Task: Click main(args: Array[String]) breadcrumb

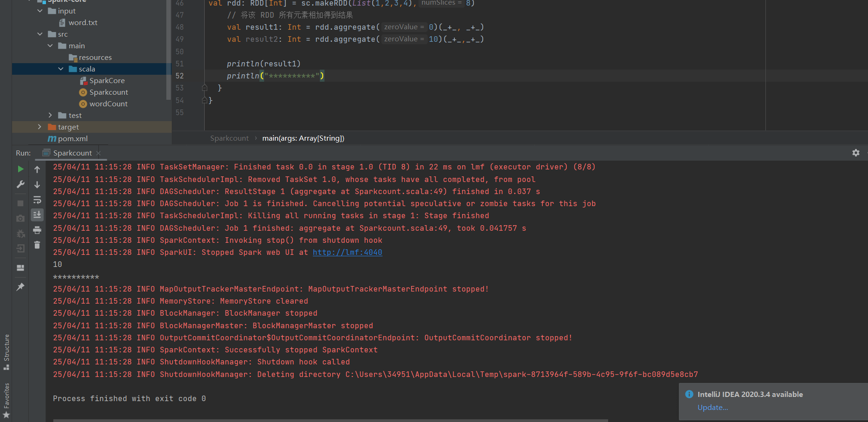Action: pos(303,138)
